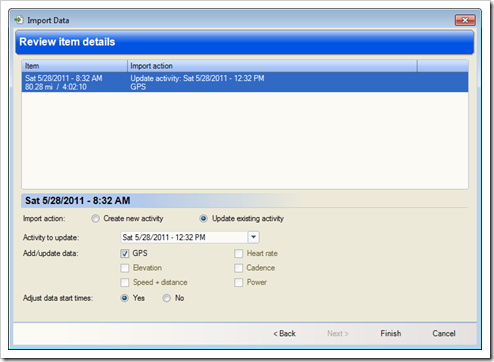The width and height of the screenshot is (494, 362).
Task: Cancel the import wizard
Action: tap(444, 333)
